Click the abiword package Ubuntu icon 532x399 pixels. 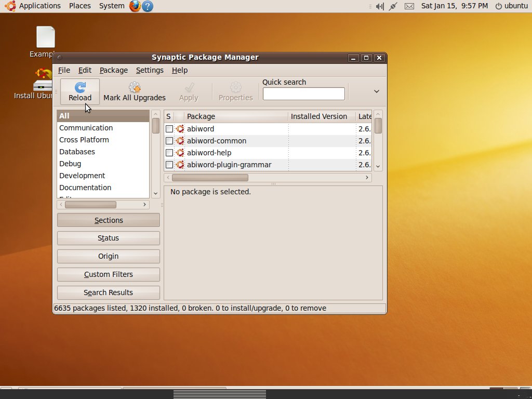coord(180,129)
